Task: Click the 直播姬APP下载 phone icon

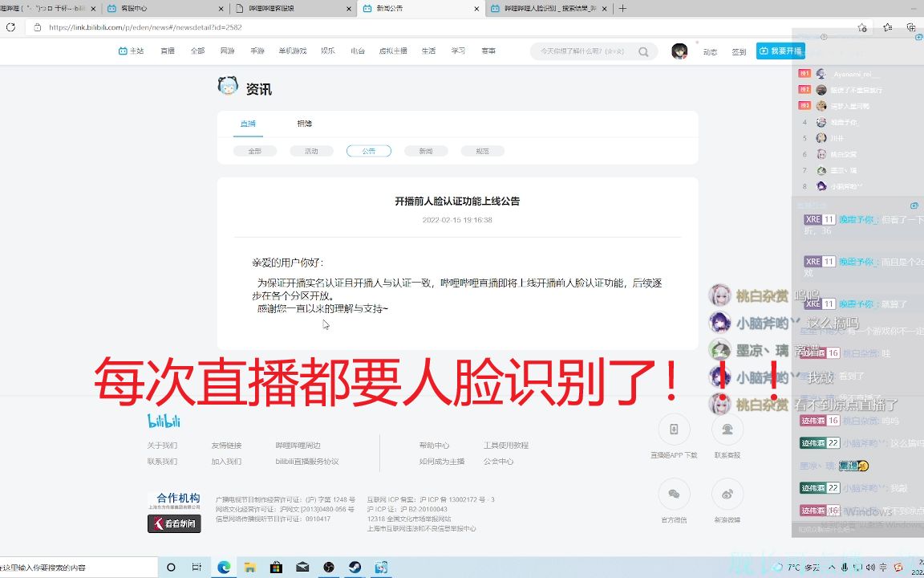Action: coord(674,429)
